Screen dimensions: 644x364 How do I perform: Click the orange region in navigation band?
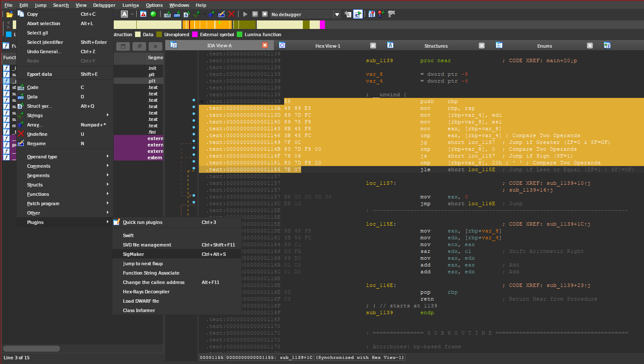click(x=207, y=25)
